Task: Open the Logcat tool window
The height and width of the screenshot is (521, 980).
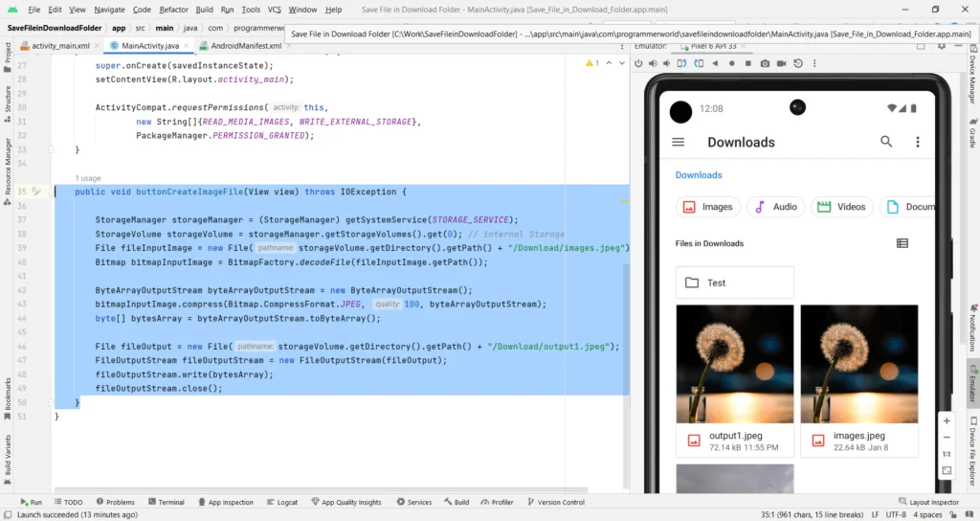Action: click(282, 502)
